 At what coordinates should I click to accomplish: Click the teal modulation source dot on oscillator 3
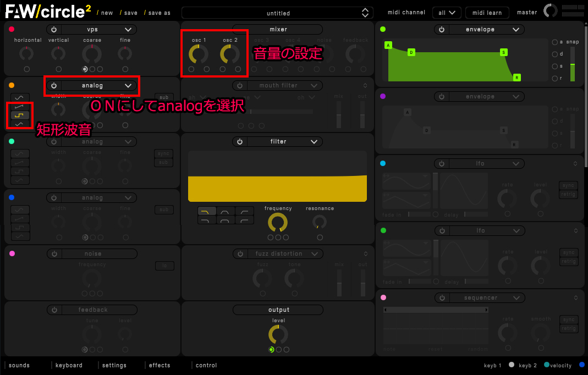click(12, 141)
